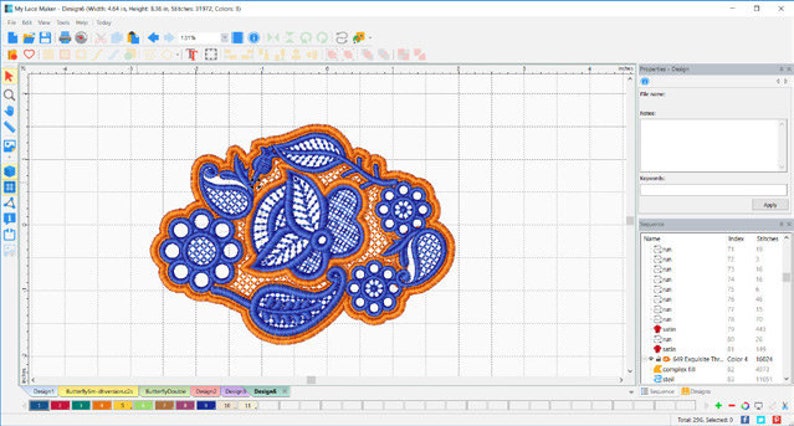
Task: Switch to the Designs panel tab
Action: (x=697, y=392)
